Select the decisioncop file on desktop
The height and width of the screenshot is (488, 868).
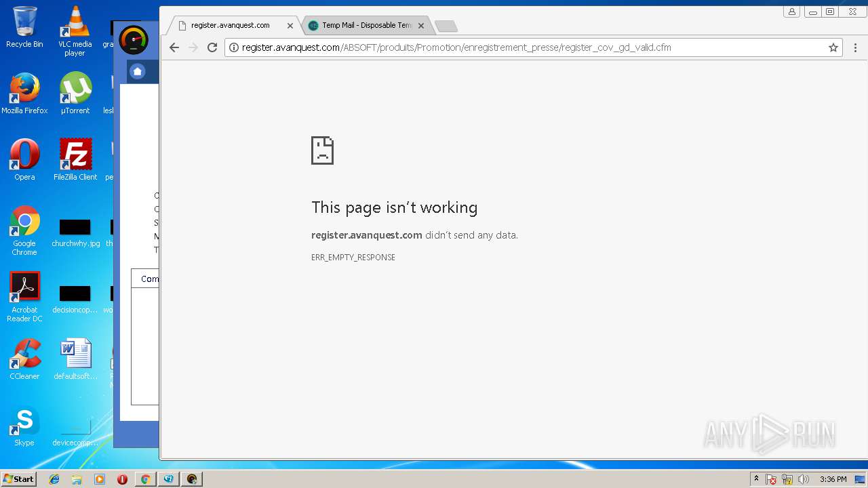click(75, 298)
